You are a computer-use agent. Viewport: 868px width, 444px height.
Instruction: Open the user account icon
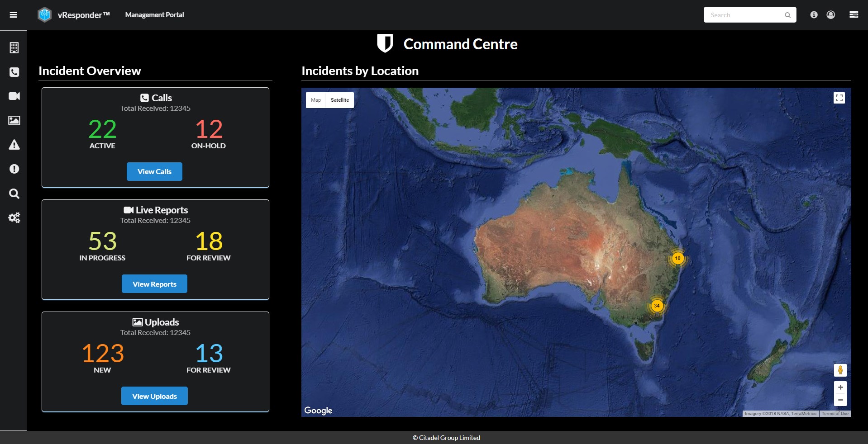(x=831, y=15)
